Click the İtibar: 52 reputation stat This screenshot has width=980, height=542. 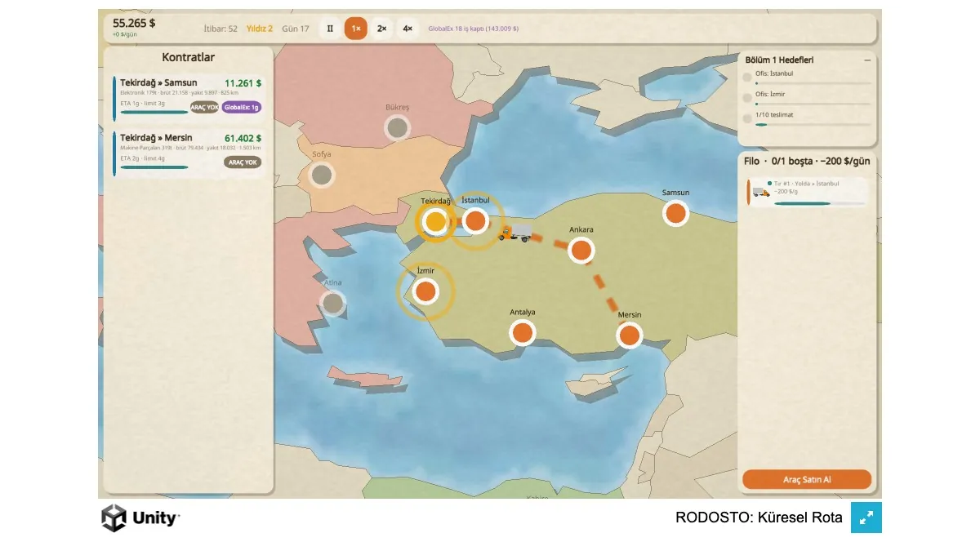(x=220, y=29)
